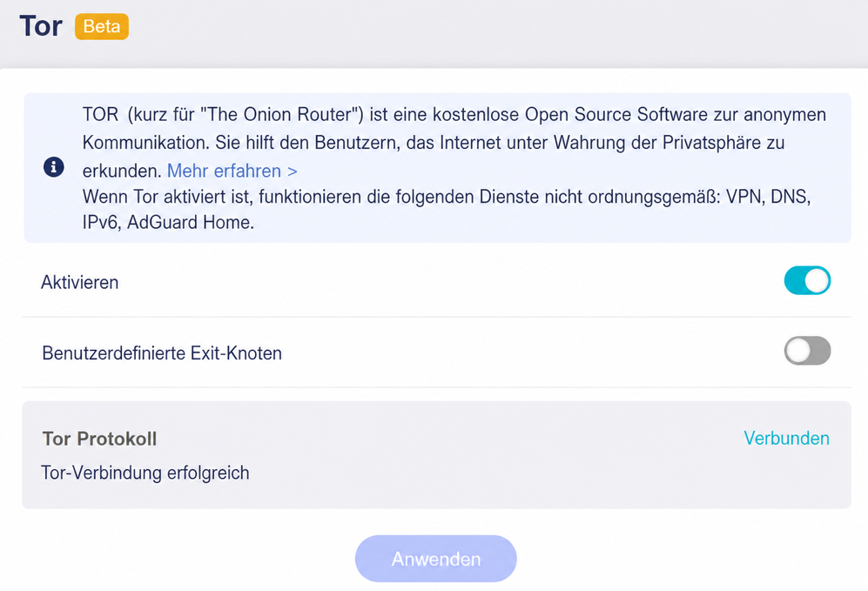Image resolution: width=868 pixels, height=591 pixels.
Task: Click the "Verbunden" status text
Action: coord(786,439)
